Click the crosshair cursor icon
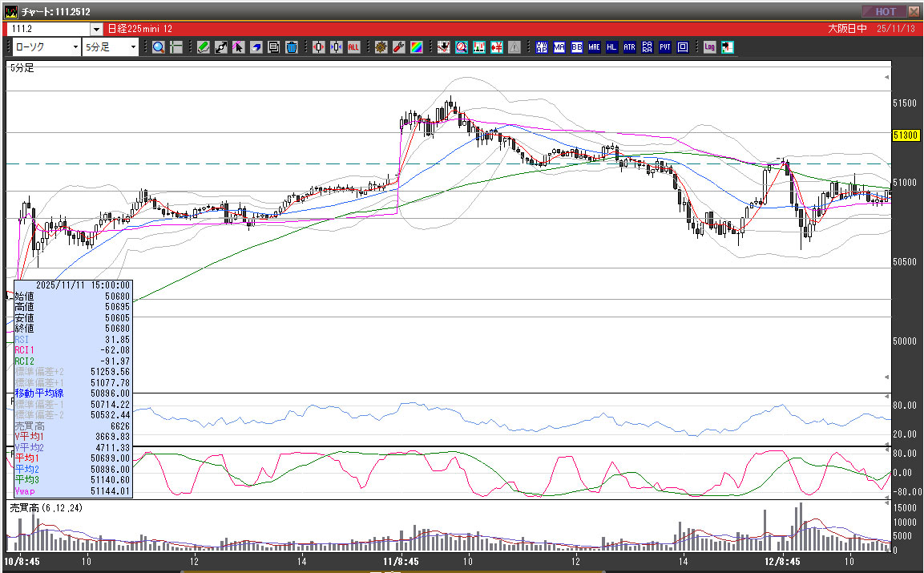The image size is (924, 573). 176,47
